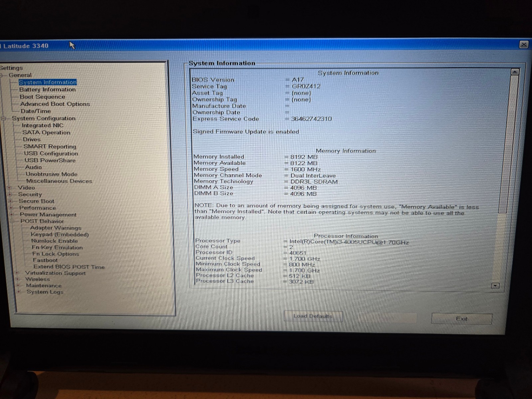Open Advanced Boot Options

pos(55,104)
